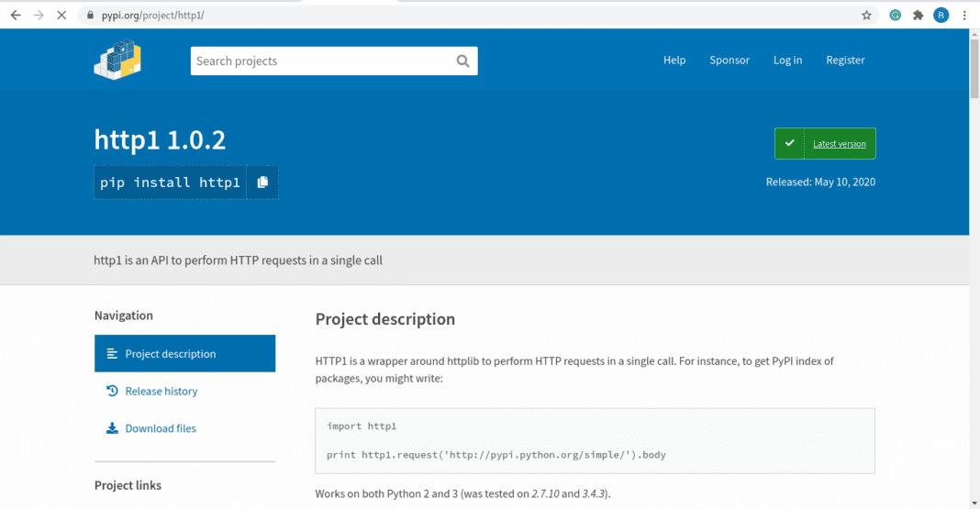Screen dimensions: 980x509
Task: Open the Download files tab
Action: (160, 428)
